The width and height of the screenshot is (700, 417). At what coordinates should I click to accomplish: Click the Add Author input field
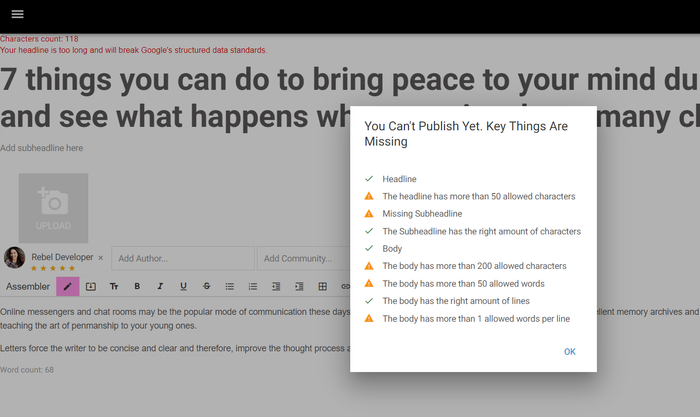(182, 259)
